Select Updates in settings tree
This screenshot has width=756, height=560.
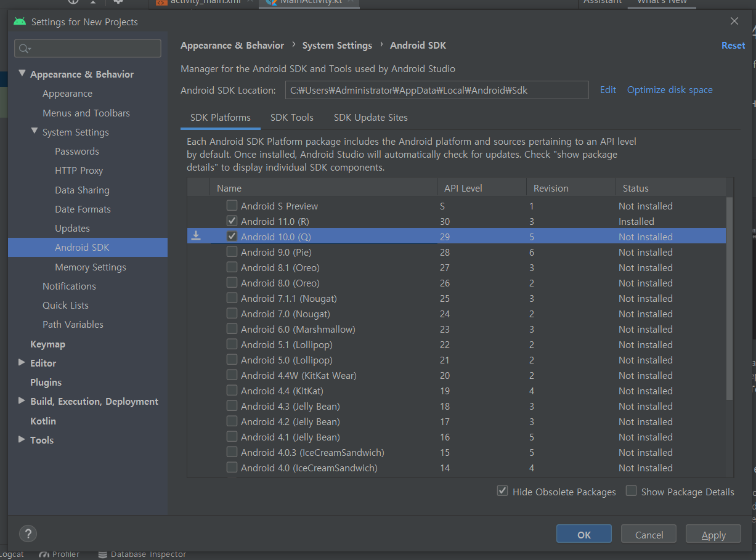coord(72,228)
